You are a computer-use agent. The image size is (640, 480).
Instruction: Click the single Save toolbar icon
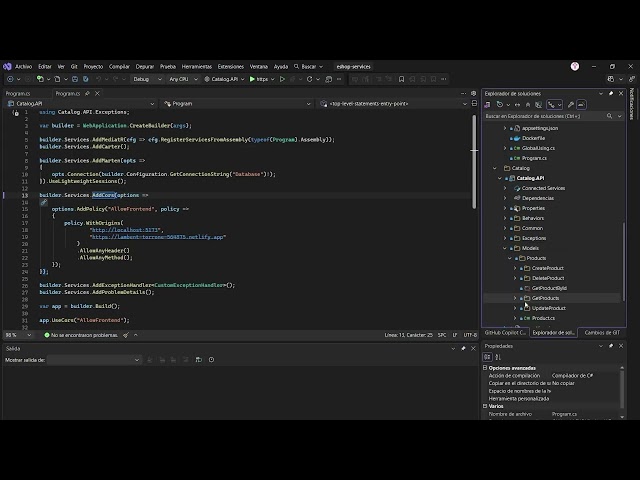(75, 79)
